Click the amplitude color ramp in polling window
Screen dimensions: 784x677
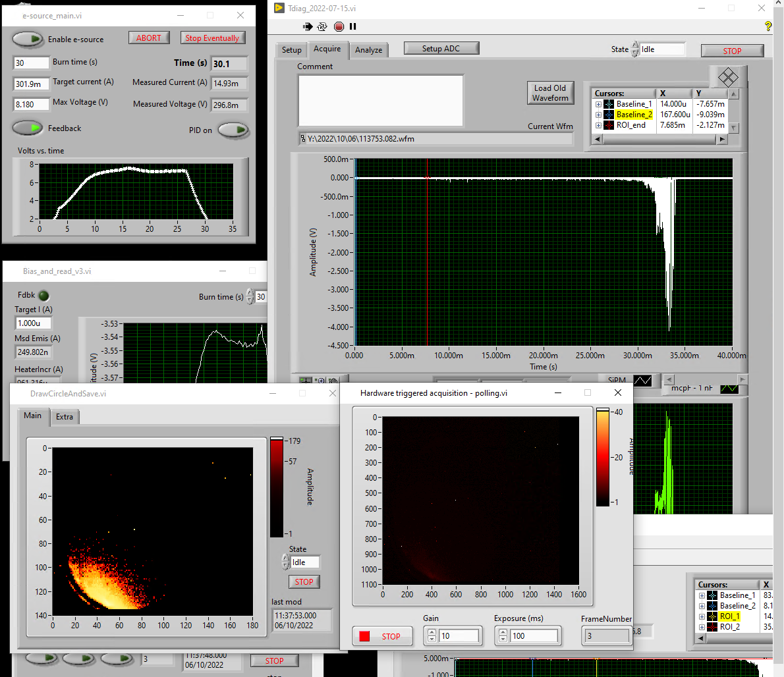(x=602, y=458)
